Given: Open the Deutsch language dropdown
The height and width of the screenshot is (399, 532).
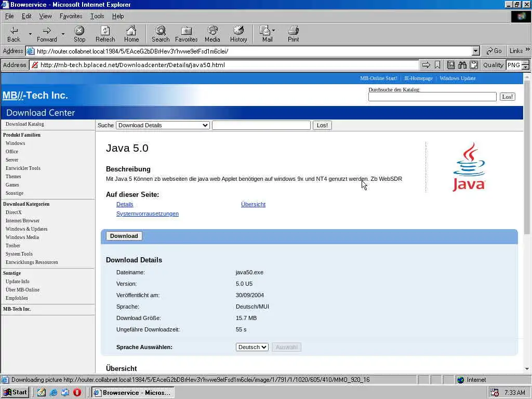Looking at the screenshot, I should (252, 347).
